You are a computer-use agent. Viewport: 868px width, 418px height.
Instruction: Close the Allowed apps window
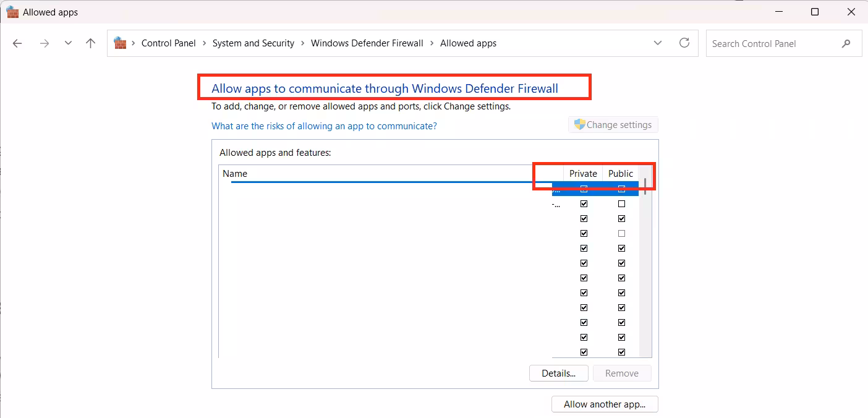pyautogui.click(x=851, y=12)
